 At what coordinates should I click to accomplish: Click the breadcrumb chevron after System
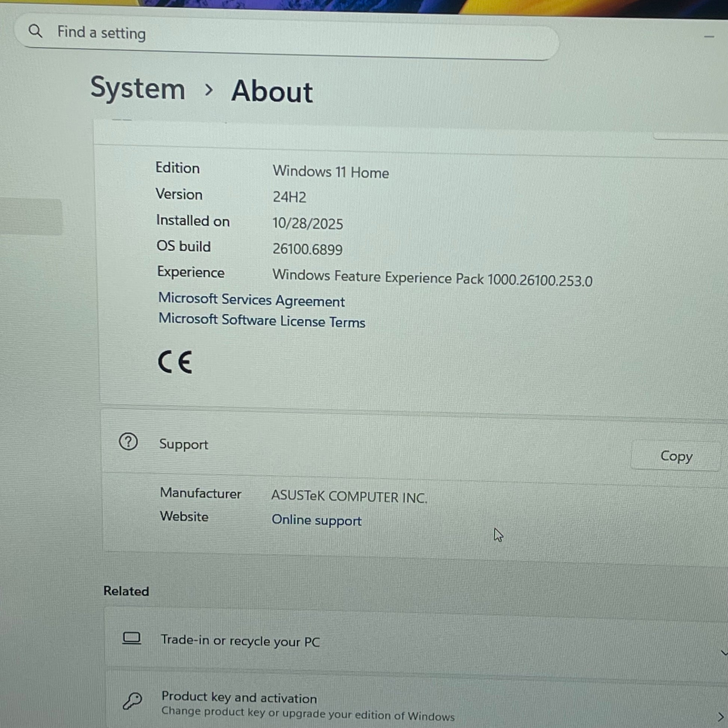(208, 90)
